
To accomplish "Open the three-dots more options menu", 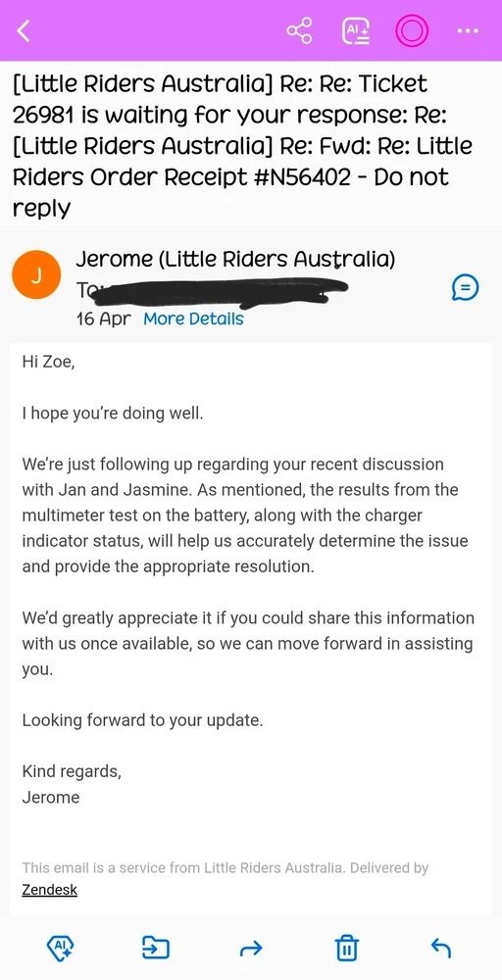I will pyautogui.click(x=468, y=30).
